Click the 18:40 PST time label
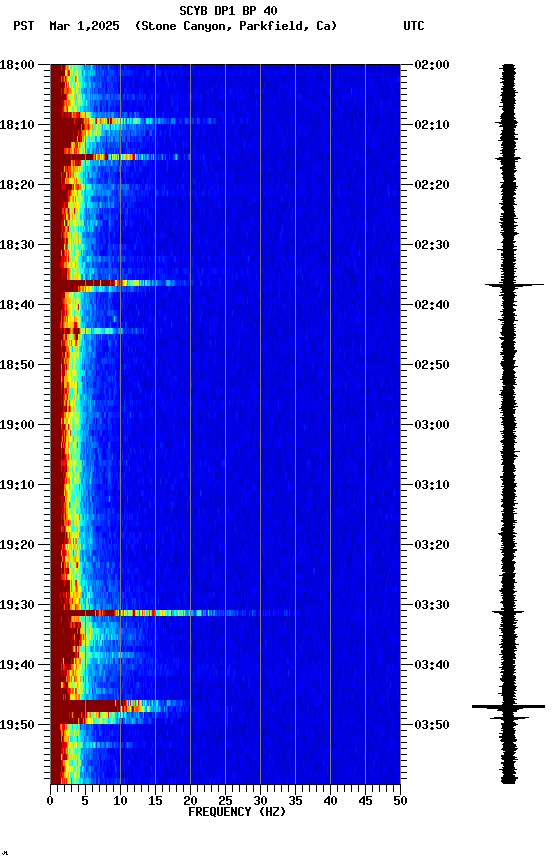The height and width of the screenshot is (864, 552). point(17,305)
